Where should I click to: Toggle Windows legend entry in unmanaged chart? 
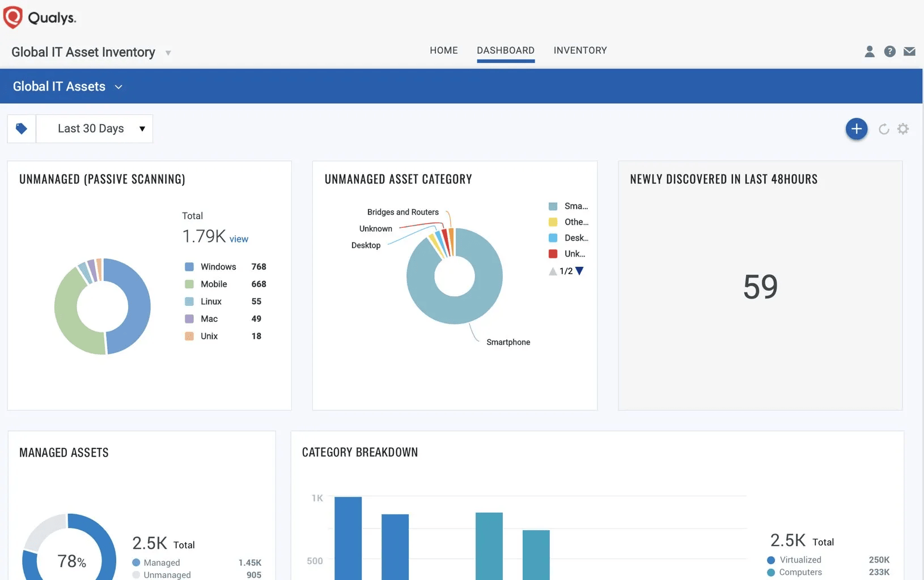click(218, 267)
